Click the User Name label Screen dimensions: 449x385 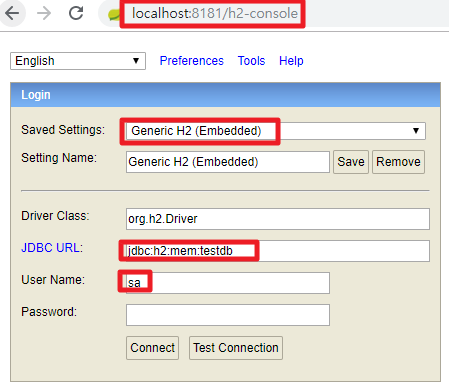coord(53,280)
